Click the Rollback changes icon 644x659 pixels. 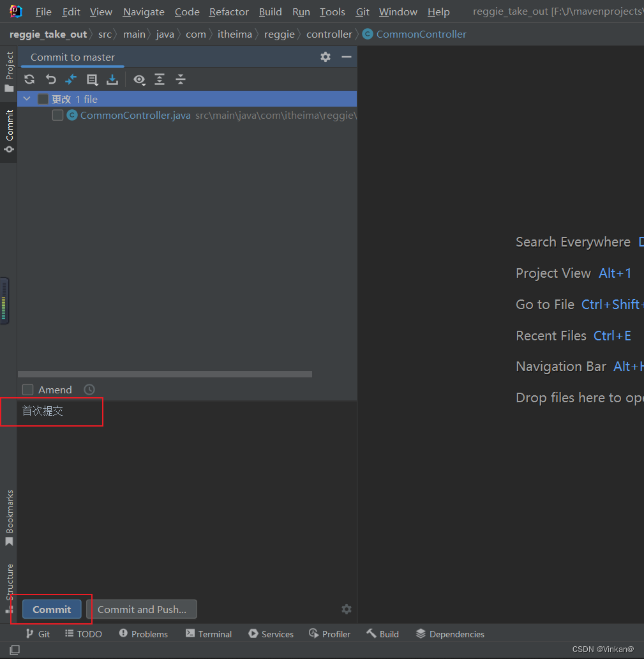coord(50,79)
